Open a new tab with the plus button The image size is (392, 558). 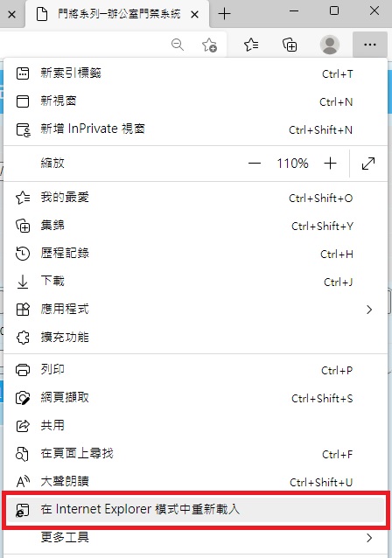point(224,14)
